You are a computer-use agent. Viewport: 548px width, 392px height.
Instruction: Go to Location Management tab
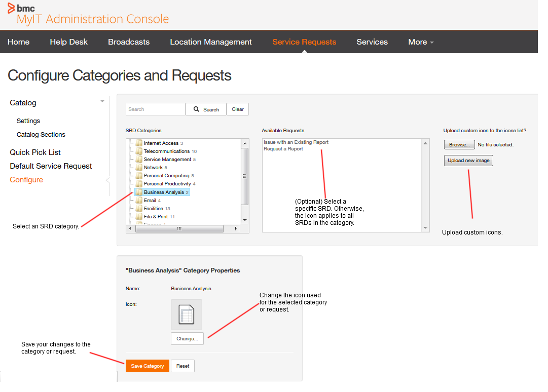[x=211, y=42]
